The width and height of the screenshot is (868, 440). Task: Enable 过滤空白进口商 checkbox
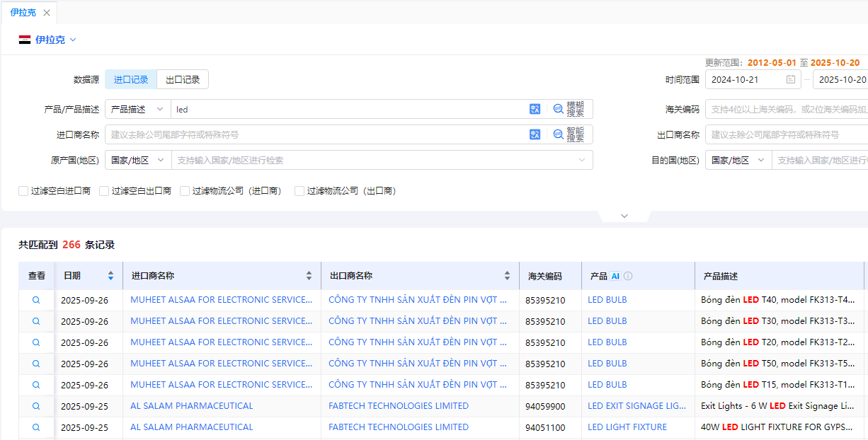pyautogui.click(x=23, y=191)
